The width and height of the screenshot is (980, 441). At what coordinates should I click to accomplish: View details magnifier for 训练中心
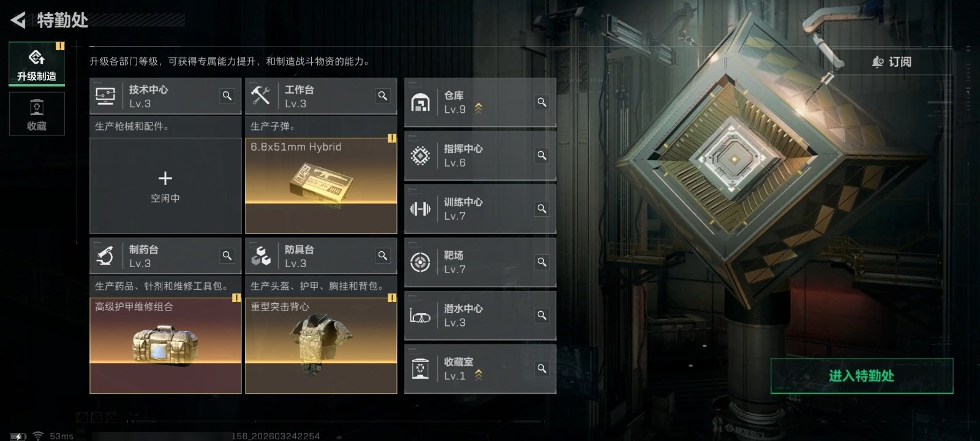542,208
